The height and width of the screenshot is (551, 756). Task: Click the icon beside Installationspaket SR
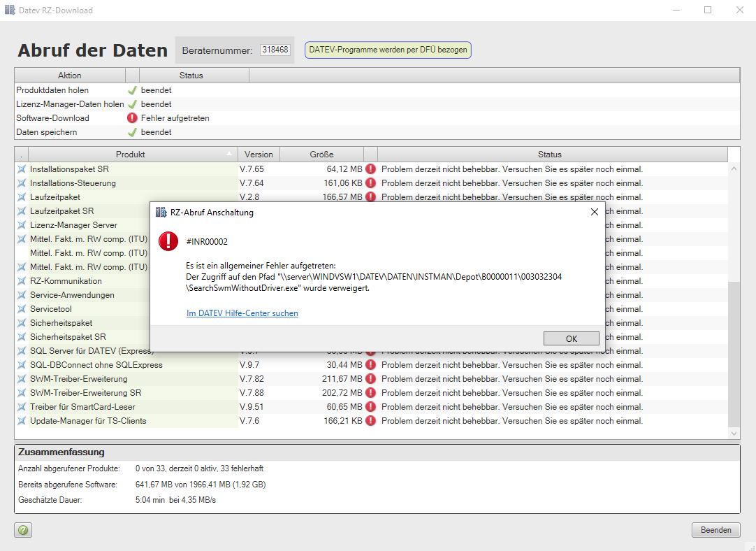click(x=22, y=169)
